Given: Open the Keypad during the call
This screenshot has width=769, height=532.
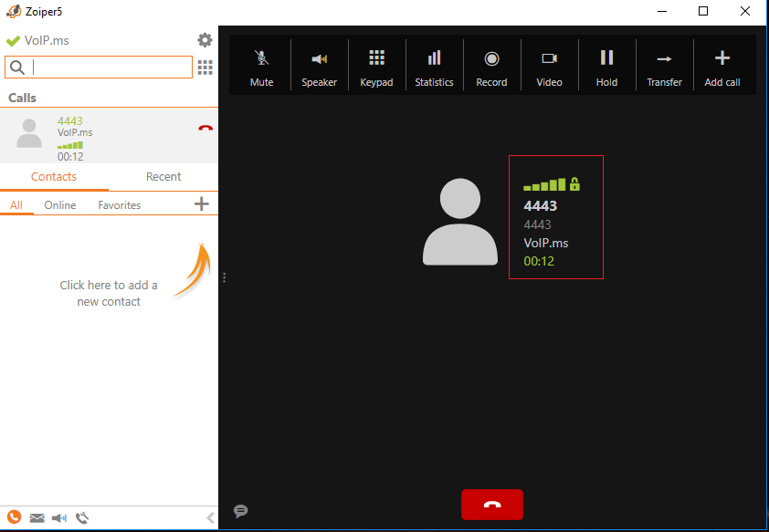Looking at the screenshot, I should pyautogui.click(x=376, y=64).
